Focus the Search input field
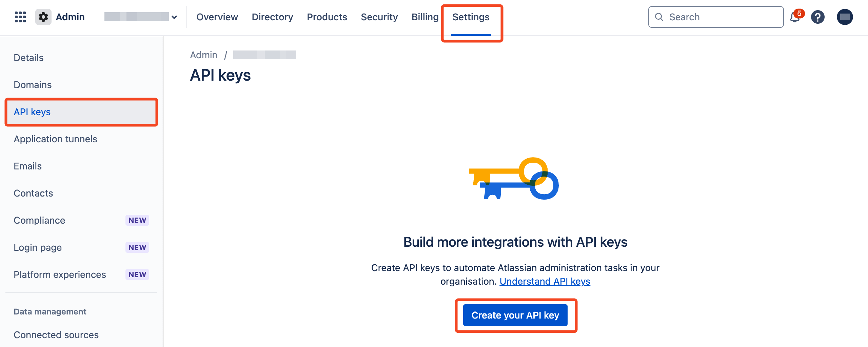The image size is (868, 347). point(716,17)
